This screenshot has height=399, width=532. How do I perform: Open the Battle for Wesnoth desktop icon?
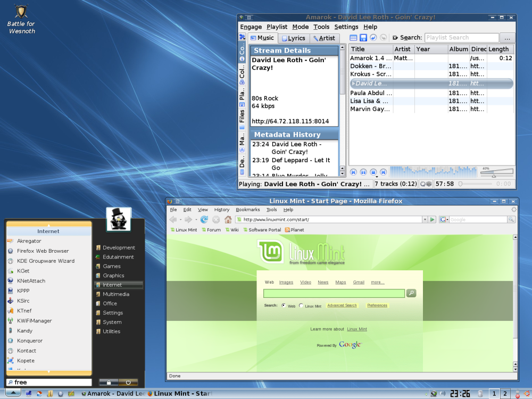[x=21, y=19]
